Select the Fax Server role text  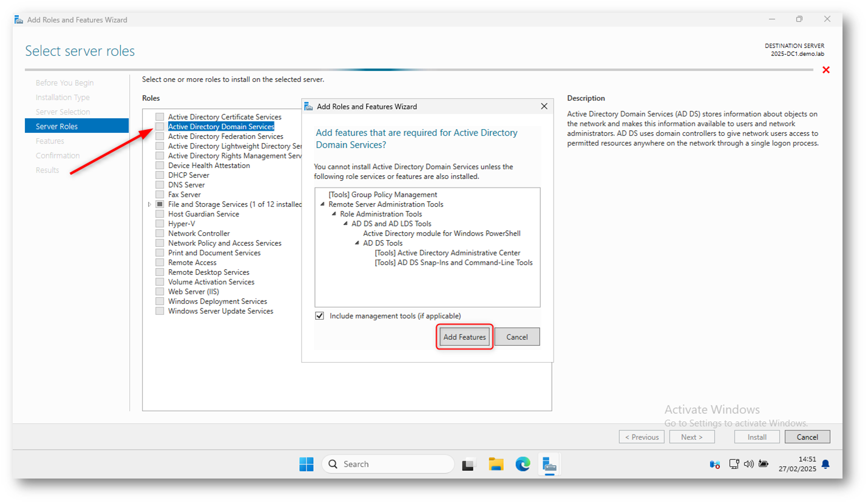pyautogui.click(x=185, y=195)
